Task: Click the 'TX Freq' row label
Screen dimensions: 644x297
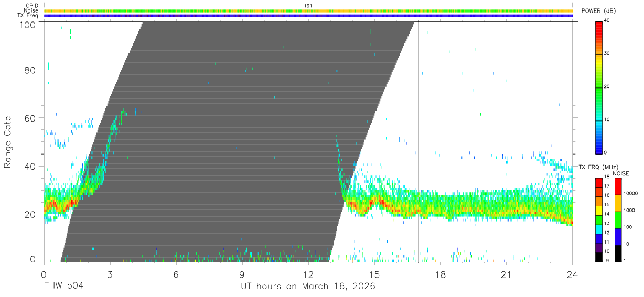Action: pos(28,15)
